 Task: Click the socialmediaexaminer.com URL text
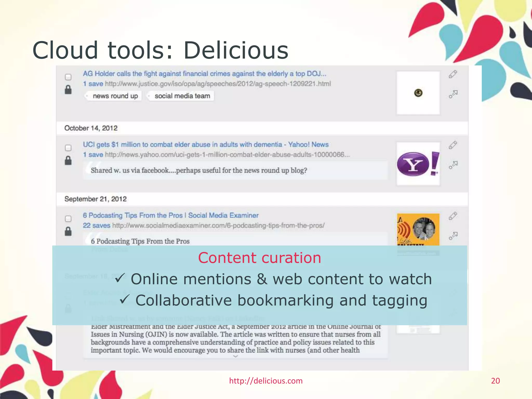coord(218,225)
